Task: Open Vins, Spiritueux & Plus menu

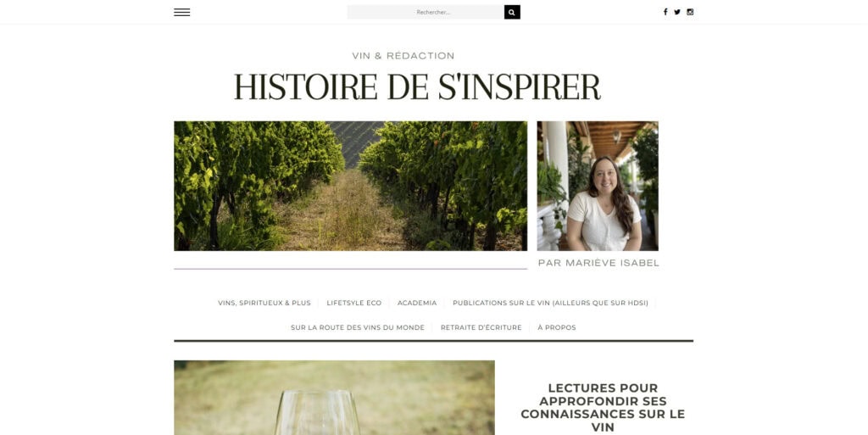Action: pos(264,303)
